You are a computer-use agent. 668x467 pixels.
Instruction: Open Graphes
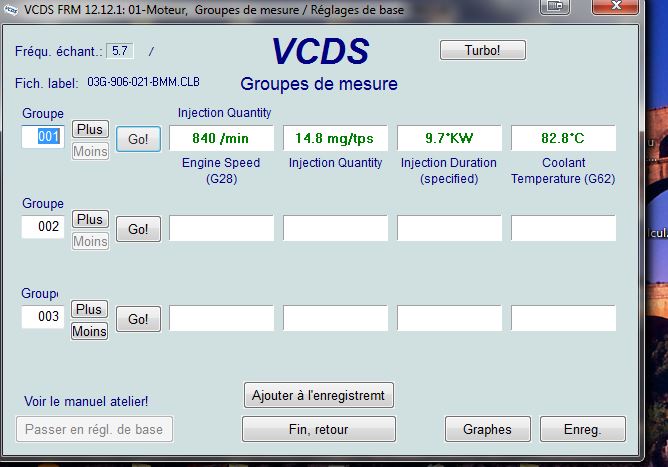487,429
